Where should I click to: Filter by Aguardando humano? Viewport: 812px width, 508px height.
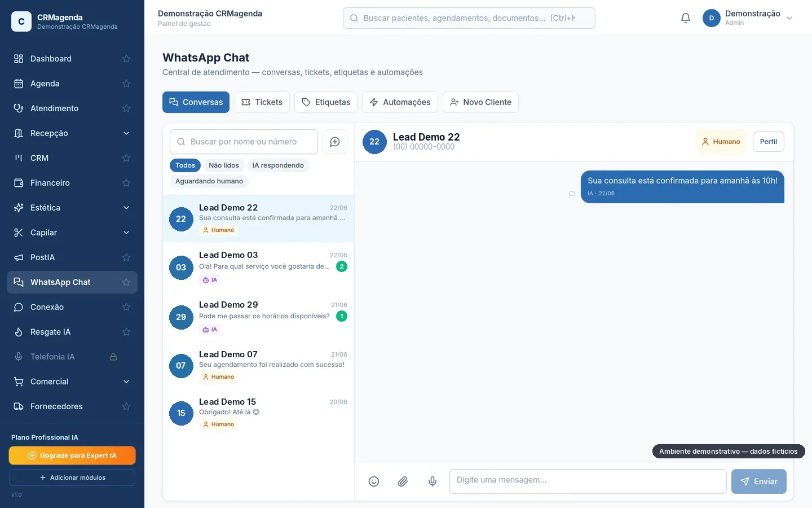click(x=209, y=181)
